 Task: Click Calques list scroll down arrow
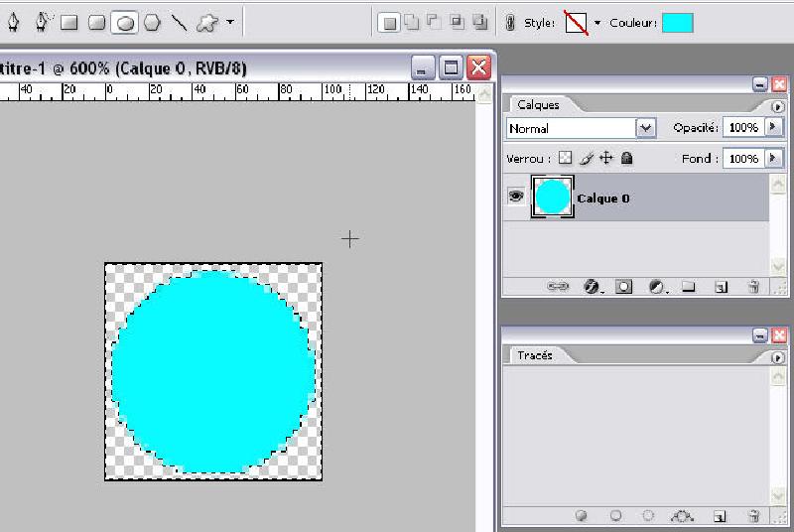click(x=778, y=265)
